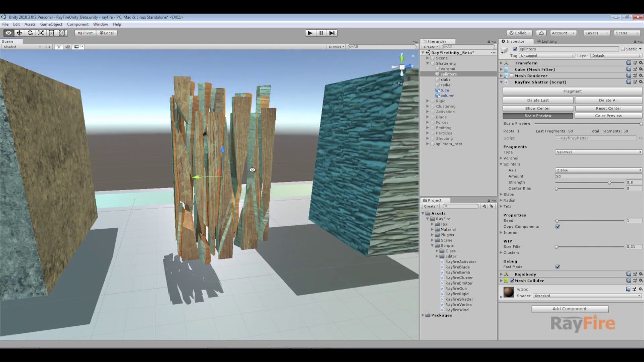Enable the Mesh Renderer checkbox
This screenshot has width=644, height=362.
pyautogui.click(x=512, y=75)
